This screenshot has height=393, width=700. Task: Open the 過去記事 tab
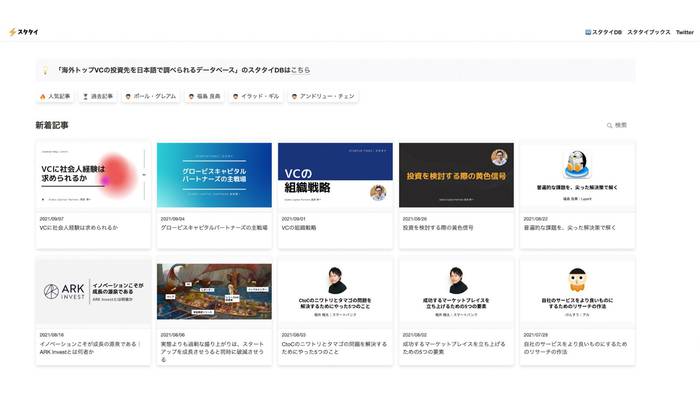[x=98, y=96]
